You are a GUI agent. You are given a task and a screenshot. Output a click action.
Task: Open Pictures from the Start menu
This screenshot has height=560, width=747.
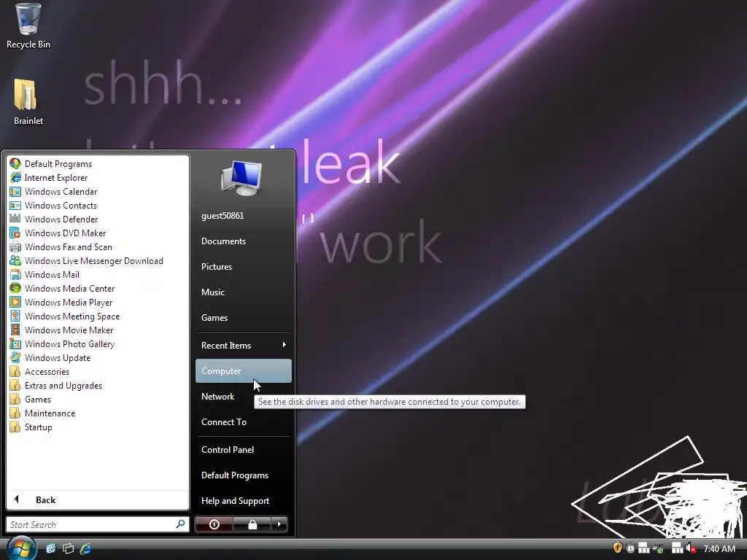pos(243,267)
